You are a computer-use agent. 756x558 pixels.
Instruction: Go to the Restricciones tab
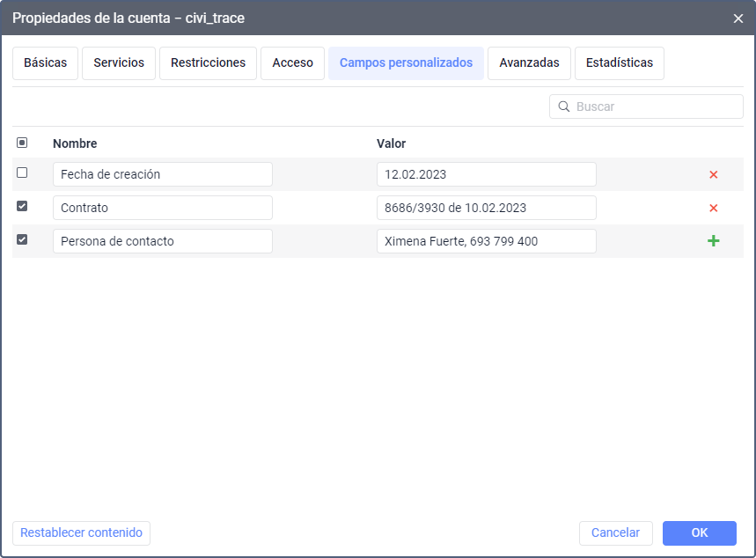click(x=208, y=63)
